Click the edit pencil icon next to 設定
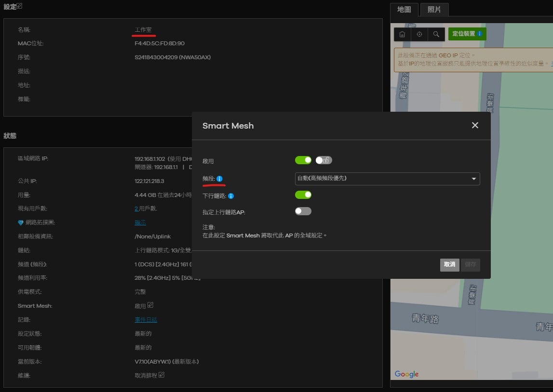Screen dimensions: 553x392 pyautogui.click(x=19, y=6)
